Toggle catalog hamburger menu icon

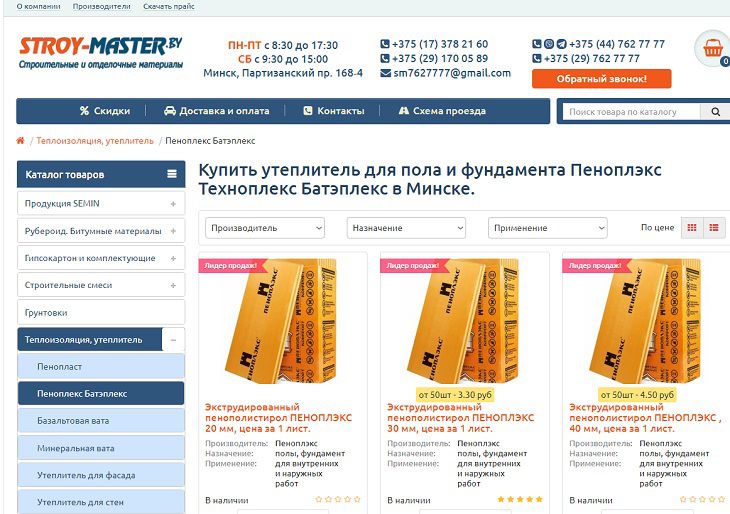[172, 174]
